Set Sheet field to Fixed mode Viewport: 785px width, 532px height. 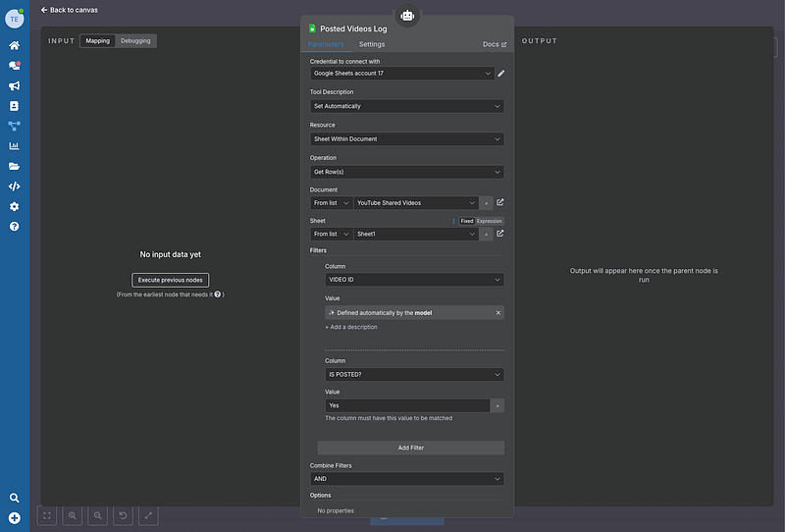(x=467, y=221)
